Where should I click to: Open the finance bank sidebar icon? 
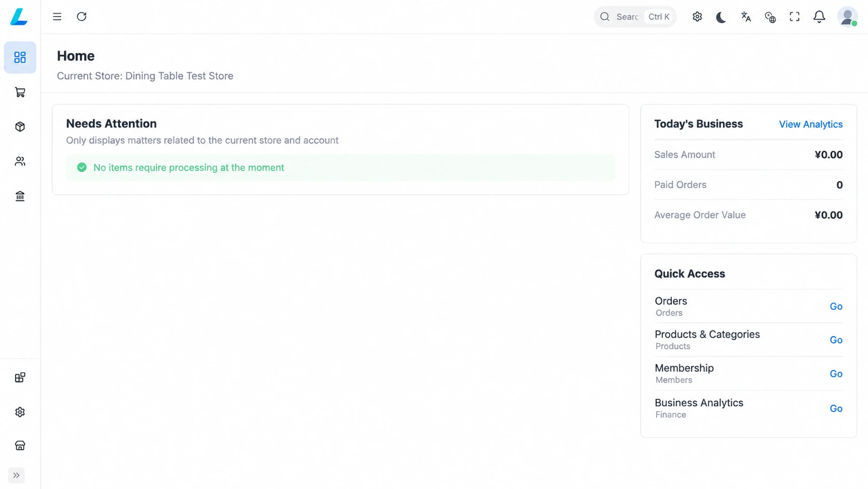(x=20, y=196)
